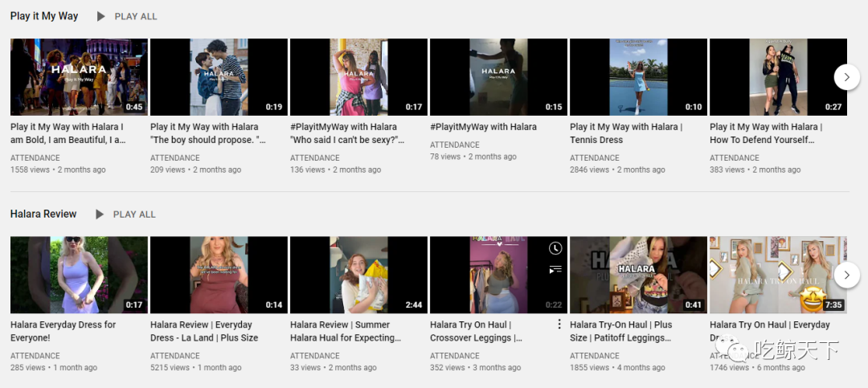The image size is (868, 388).
Task: Open the 0:41 Plus Size Patitoff Leggings thumbnail
Action: point(639,275)
